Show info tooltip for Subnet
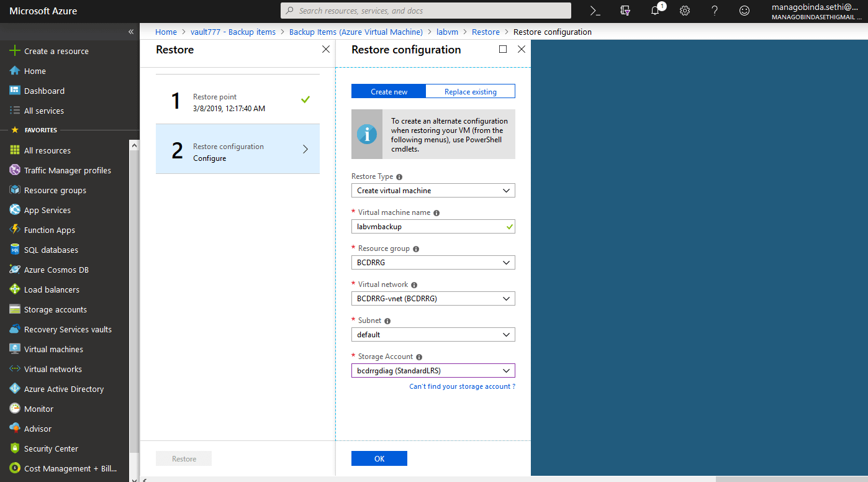The height and width of the screenshot is (482, 868). point(387,321)
